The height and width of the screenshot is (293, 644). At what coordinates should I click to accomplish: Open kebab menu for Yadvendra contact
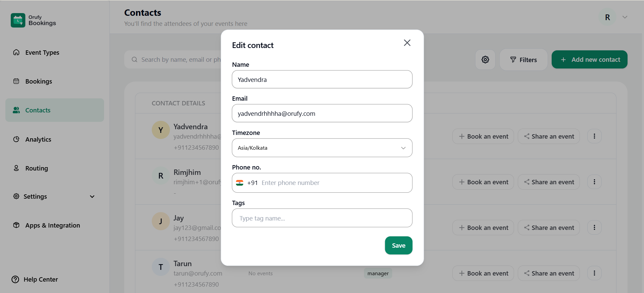click(594, 136)
